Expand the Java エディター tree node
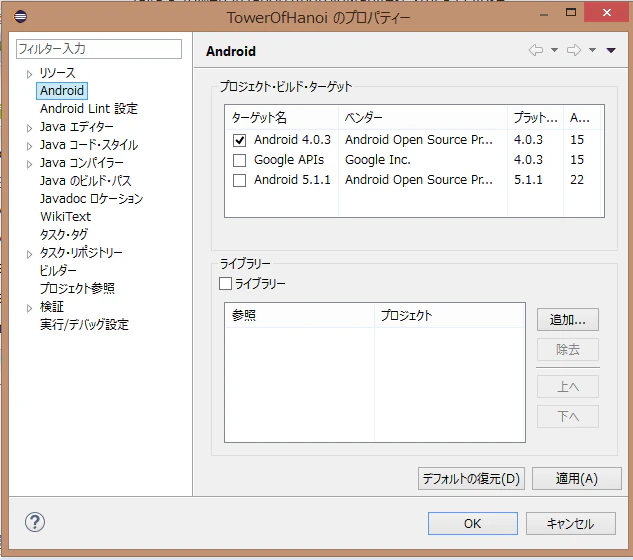Screen dimensions: 633x560 tap(29, 128)
